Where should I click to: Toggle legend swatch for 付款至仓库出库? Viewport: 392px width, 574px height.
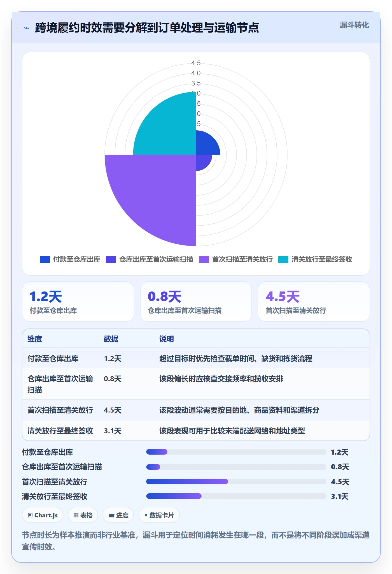tap(45, 260)
